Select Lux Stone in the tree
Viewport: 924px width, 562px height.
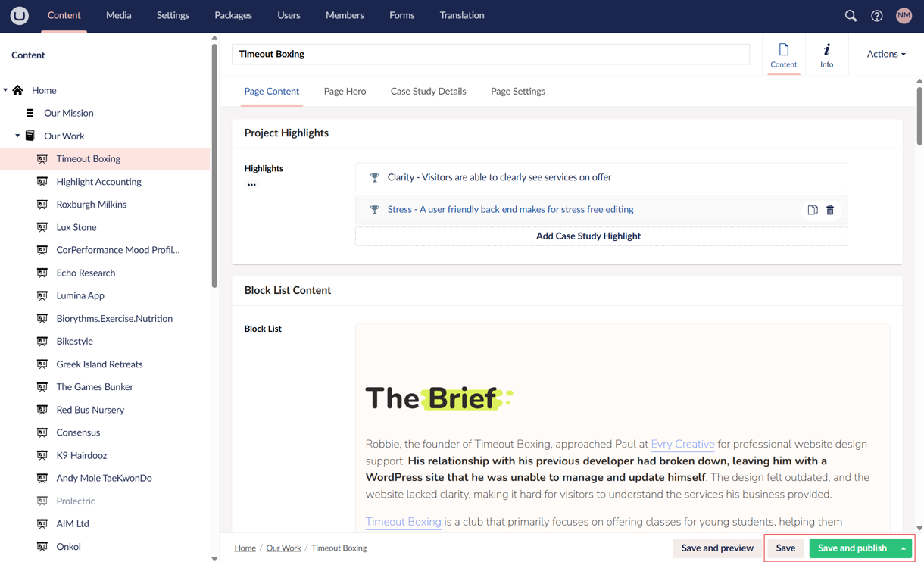coord(77,226)
